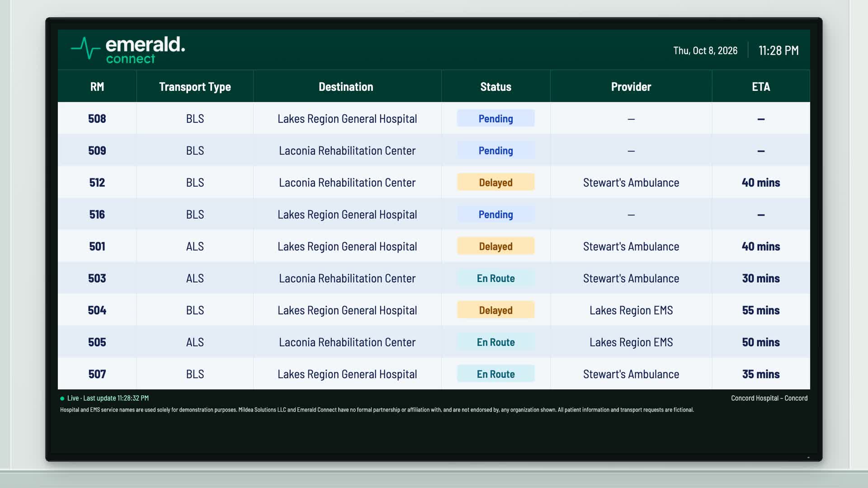Click Lakes Region EMS in room 505 row
Image resolution: width=868 pixels, height=488 pixels.
point(631,342)
